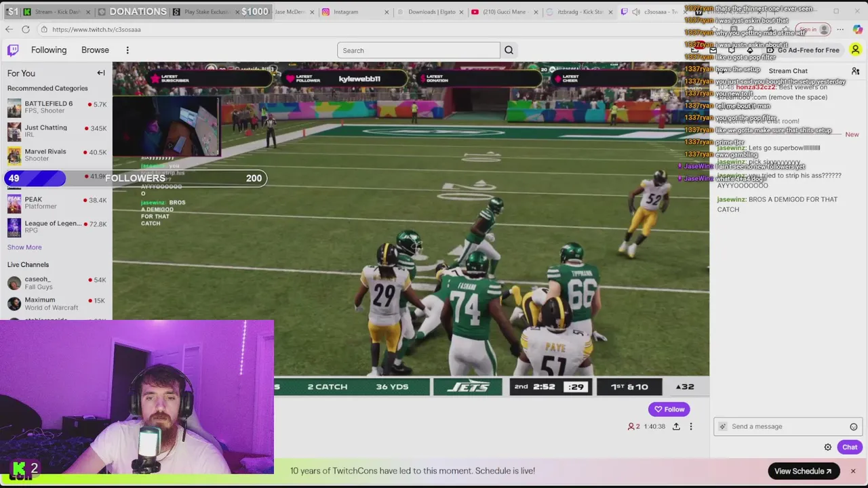Close the Gucci Mane YouTube tab
Screen dimensions: 868x488
point(536,12)
